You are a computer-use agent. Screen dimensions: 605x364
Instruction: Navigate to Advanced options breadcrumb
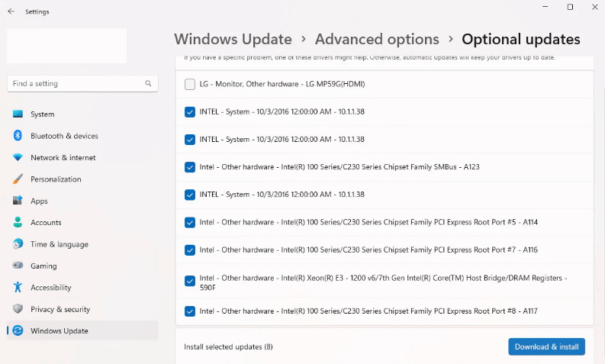[x=377, y=39]
